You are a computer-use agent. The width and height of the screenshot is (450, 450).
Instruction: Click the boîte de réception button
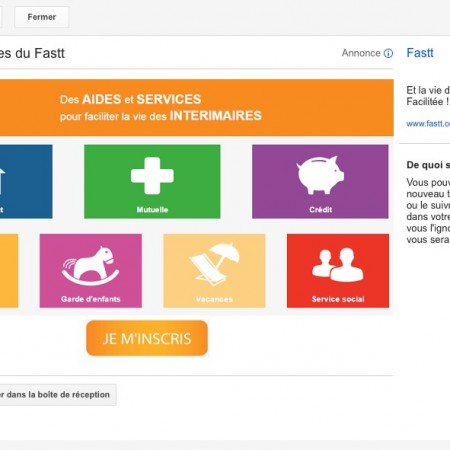(x=58, y=395)
